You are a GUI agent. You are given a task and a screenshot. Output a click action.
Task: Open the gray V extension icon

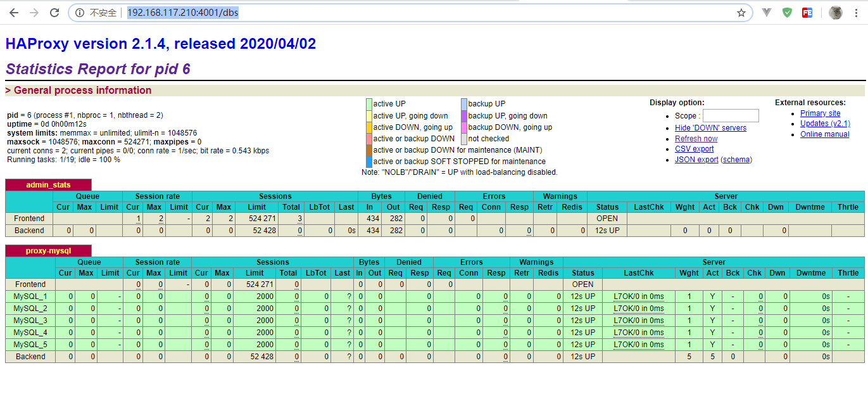pos(767,13)
